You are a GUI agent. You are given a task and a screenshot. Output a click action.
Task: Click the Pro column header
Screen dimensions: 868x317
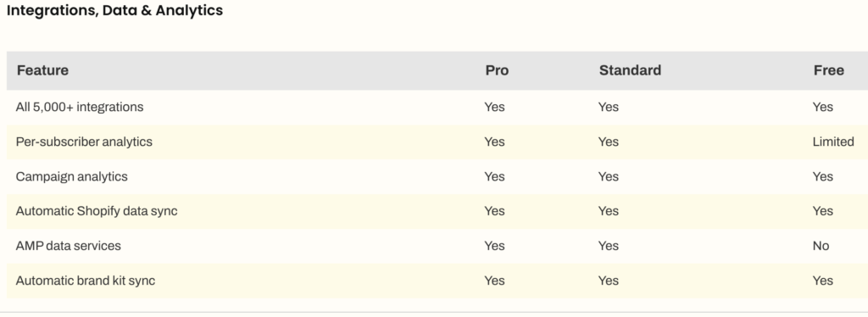[x=497, y=70]
